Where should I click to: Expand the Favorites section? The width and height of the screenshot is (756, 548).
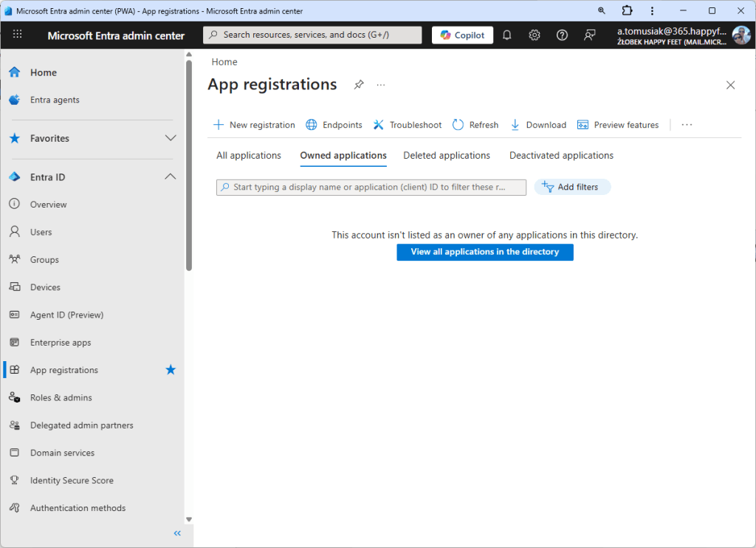[171, 138]
